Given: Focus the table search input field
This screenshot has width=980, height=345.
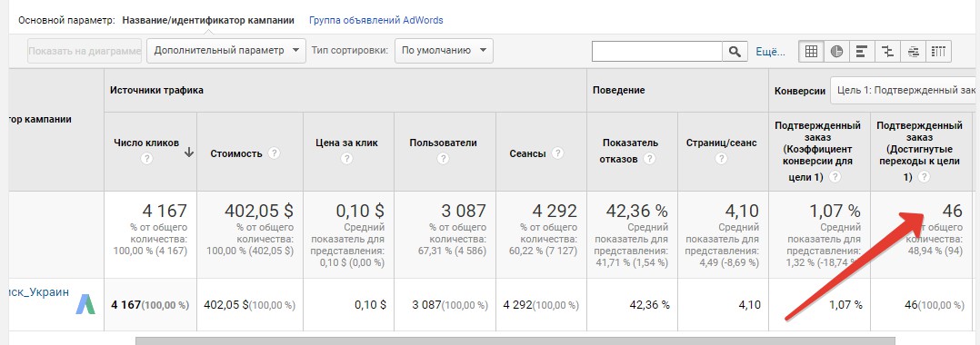Looking at the screenshot, I should (657, 52).
